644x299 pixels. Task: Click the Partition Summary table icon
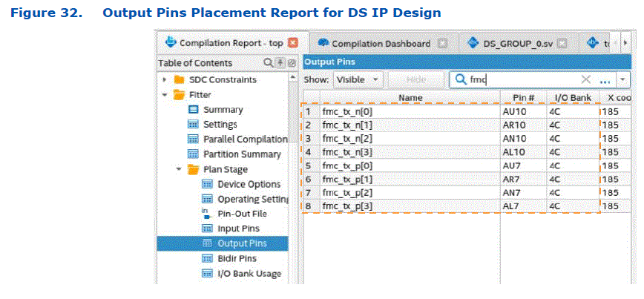click(x=194, y=154)
